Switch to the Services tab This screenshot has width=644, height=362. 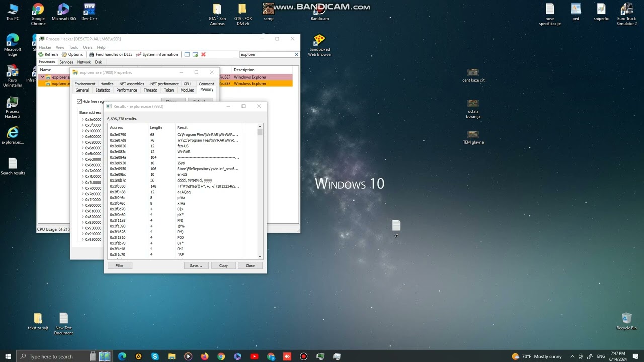[66, 62]
